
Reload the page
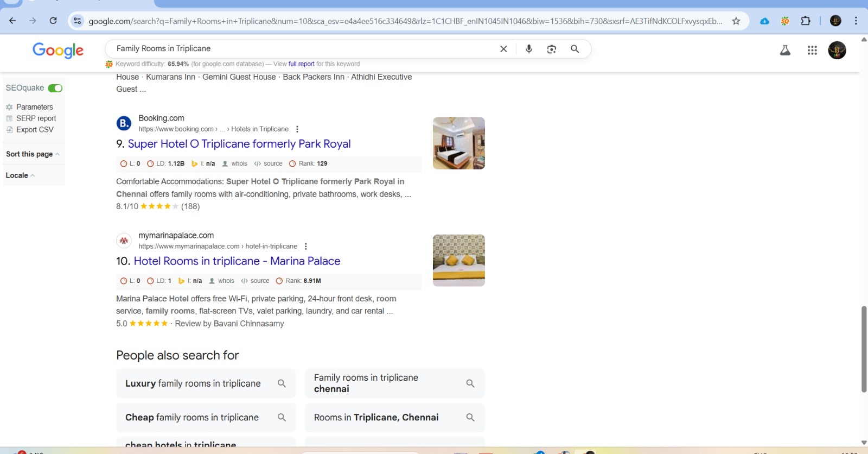click(53, 21)
